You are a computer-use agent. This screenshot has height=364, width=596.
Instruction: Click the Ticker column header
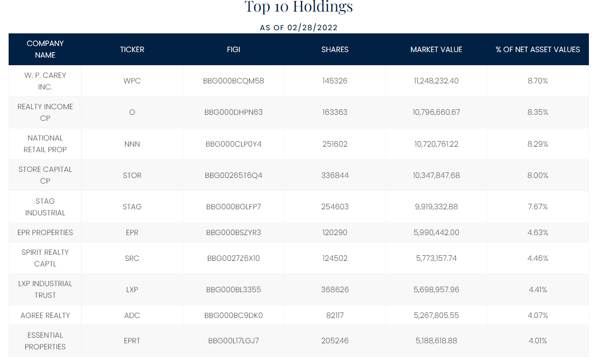click(132, 50)
